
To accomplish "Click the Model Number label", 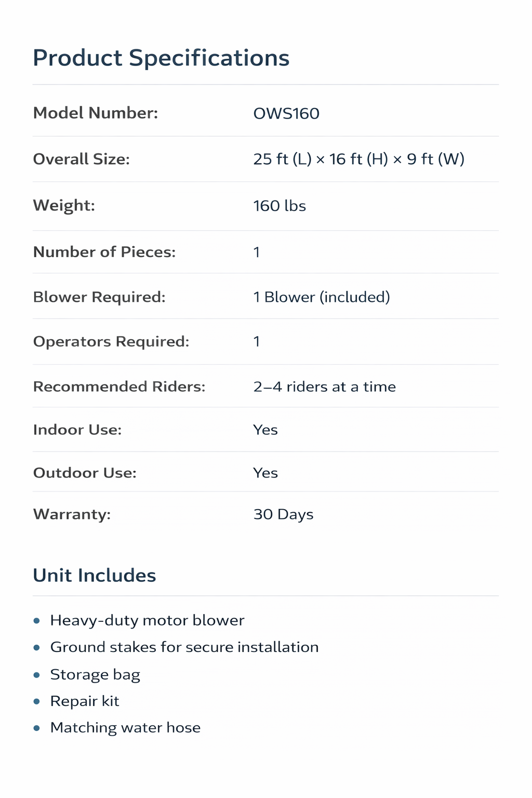I will coord(96,113).
